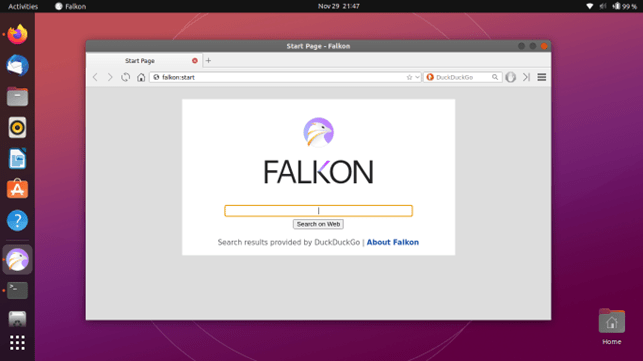Click the Falkon icon in the dock
Viewport: 643px width, 361px height.
click(17, 260)
